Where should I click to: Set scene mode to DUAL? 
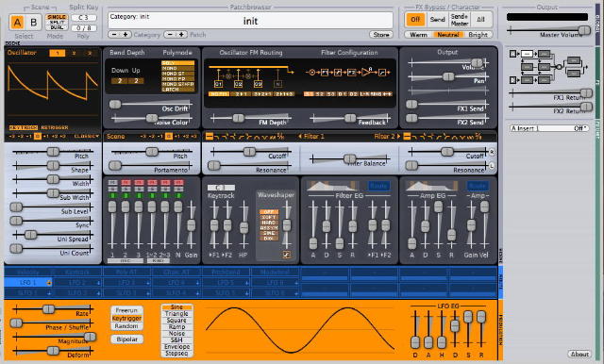click(57, 27)
